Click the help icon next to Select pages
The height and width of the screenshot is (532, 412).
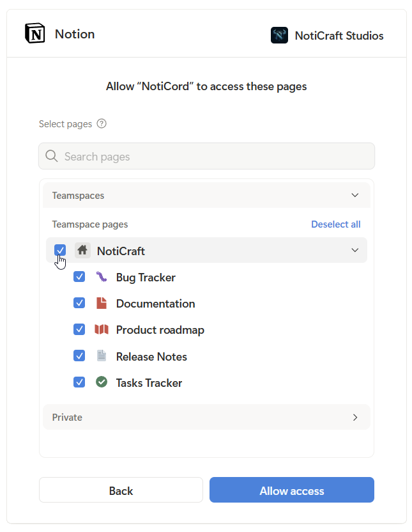point(101,123)
